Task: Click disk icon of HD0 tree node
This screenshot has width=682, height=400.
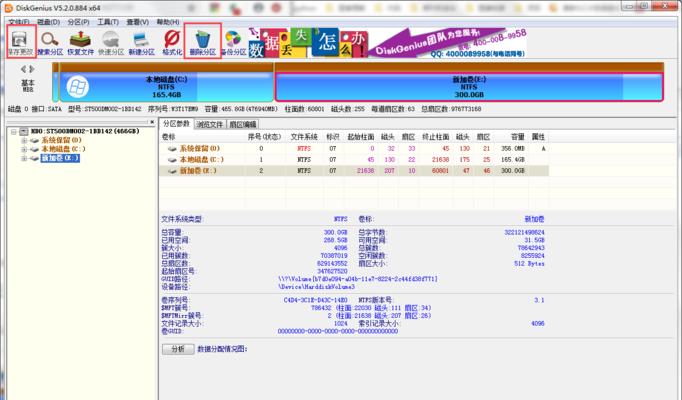Action: [x=24, y=131]
